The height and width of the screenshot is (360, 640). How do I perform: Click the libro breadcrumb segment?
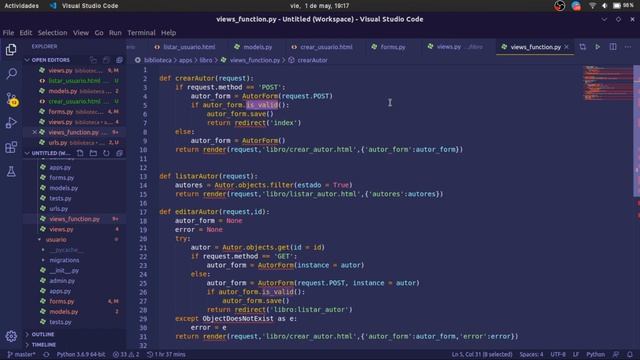(x=206, y=60)
